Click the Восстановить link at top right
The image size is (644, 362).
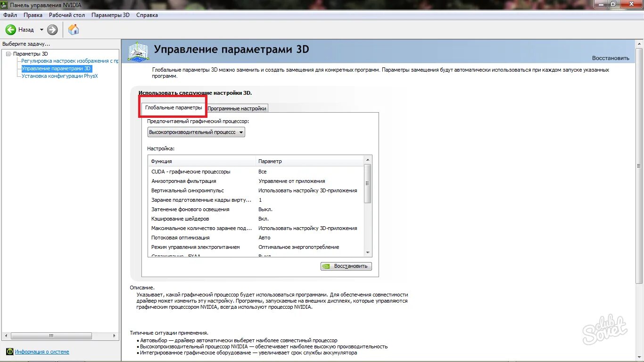[611, 58]
